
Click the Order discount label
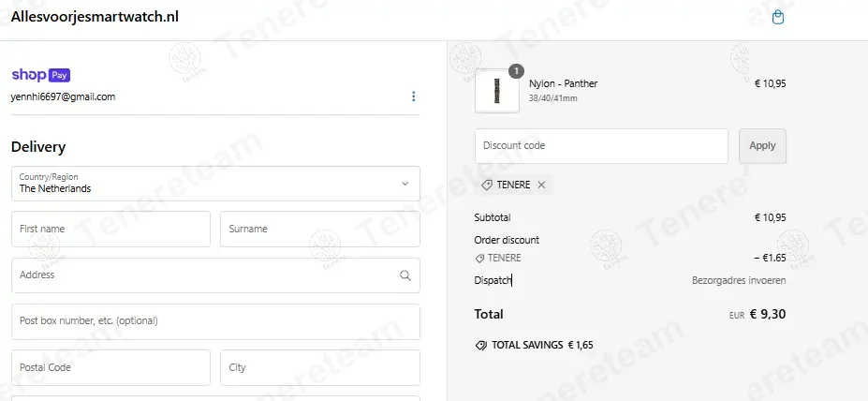[x=507, y=240]
